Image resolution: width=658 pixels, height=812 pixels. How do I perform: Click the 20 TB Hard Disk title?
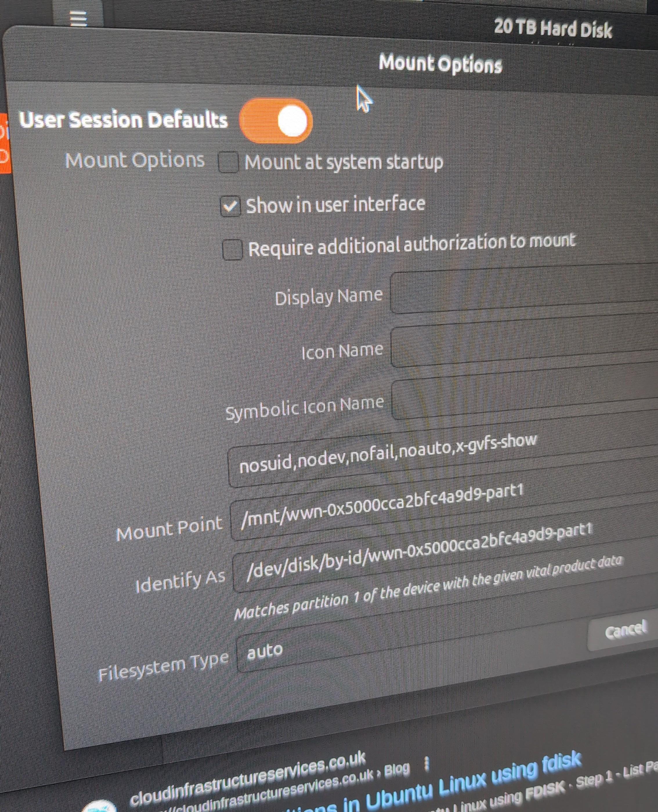pos(553,28)
